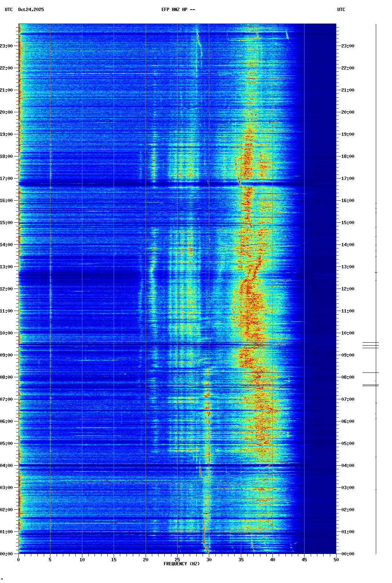Click the 30 tick on frequency axis

pos(209,560)
